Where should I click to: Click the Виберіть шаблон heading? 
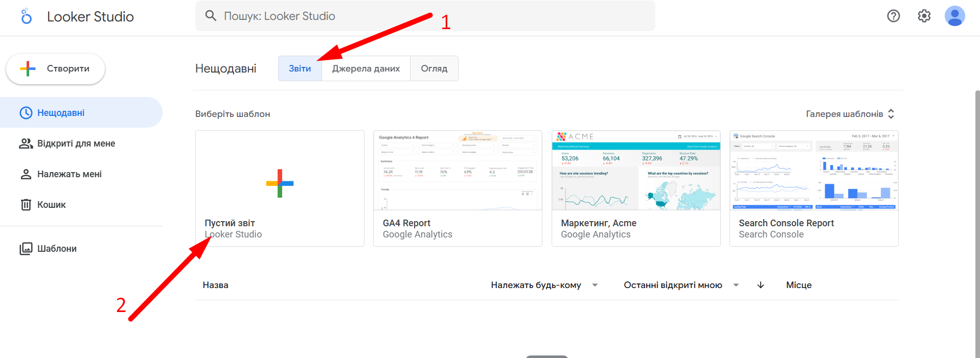[233, 114]
